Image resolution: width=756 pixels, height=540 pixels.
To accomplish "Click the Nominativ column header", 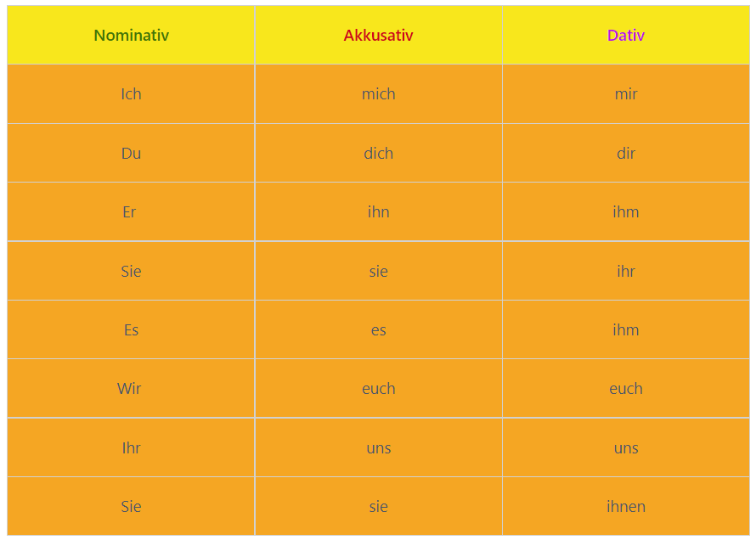I will (x=131, y=35).
